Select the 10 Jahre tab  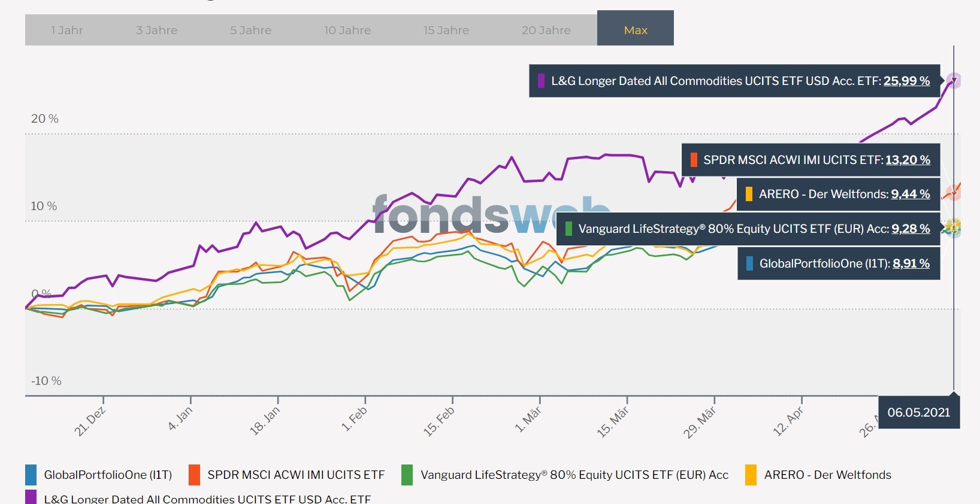click(347, 30)
